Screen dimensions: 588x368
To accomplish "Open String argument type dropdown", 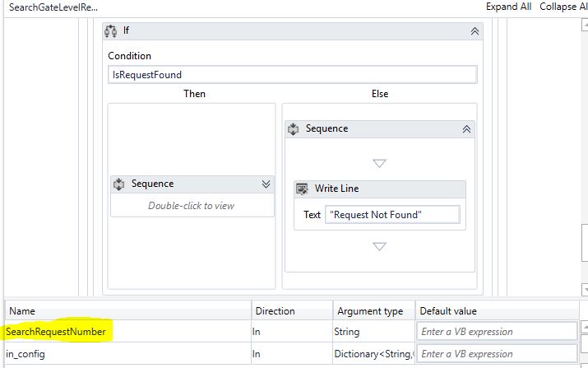I will [x=373, y=332].
